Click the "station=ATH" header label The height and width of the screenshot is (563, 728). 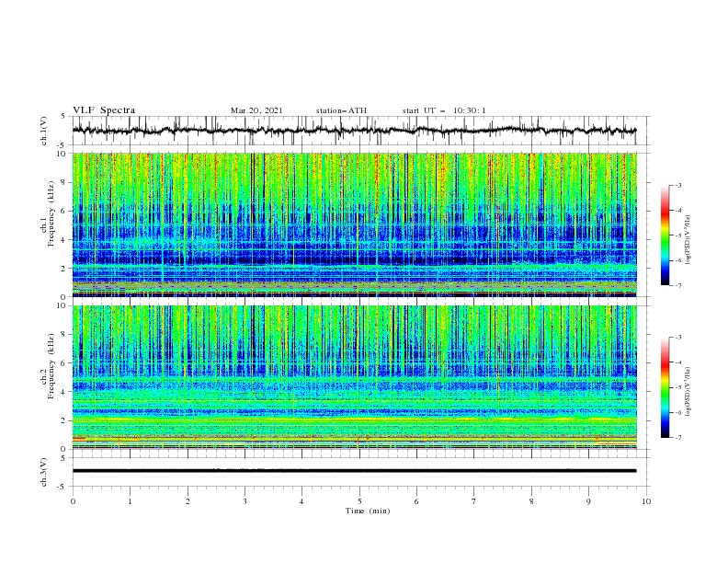(x=341, y=110)
